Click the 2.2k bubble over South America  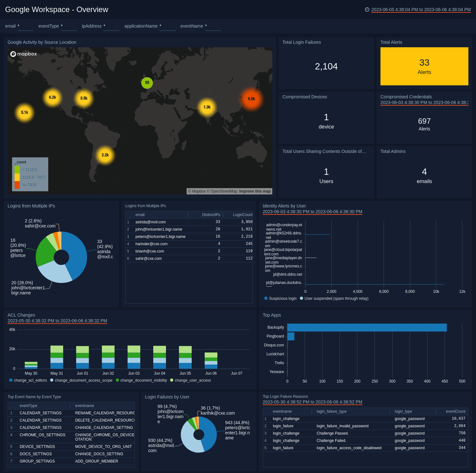click(105, 155)
